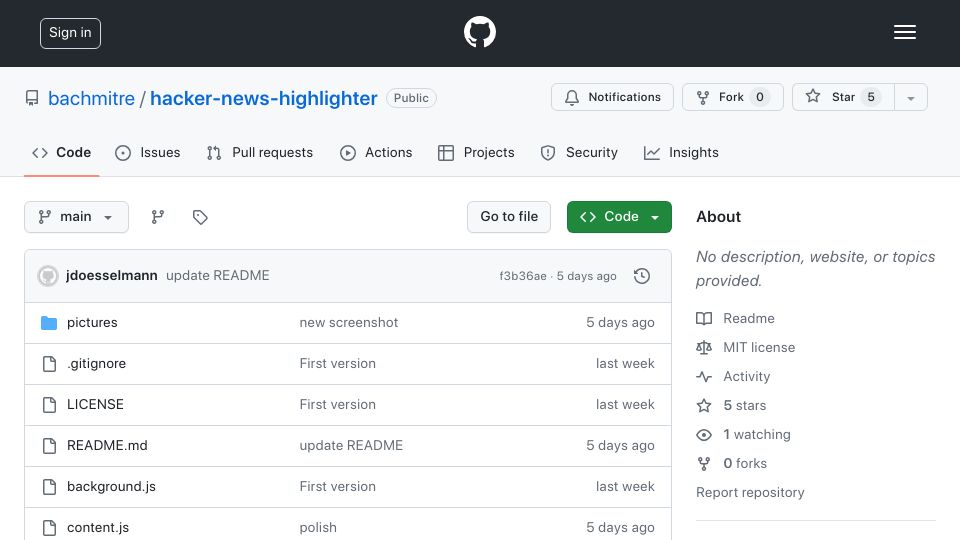Open the Readme link in About
960x540 pixels.
click(x=749, y=318)
